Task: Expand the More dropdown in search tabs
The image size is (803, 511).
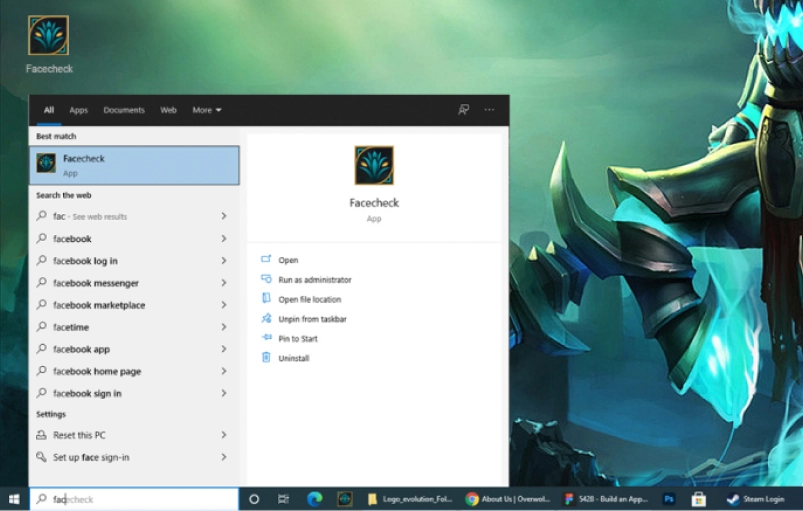Action: [x=207, y=110]
